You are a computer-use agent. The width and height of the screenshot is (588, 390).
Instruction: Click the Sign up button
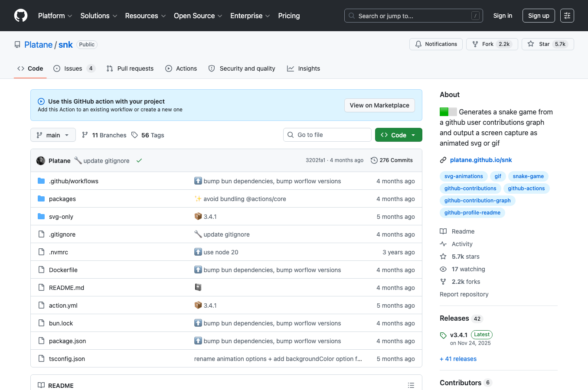click(539, 16)
